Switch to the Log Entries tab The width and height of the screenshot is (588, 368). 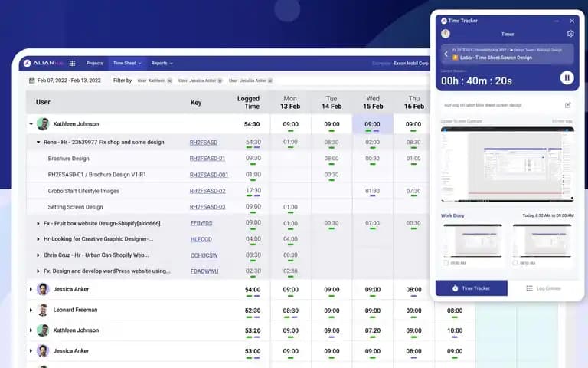[544, 288]
